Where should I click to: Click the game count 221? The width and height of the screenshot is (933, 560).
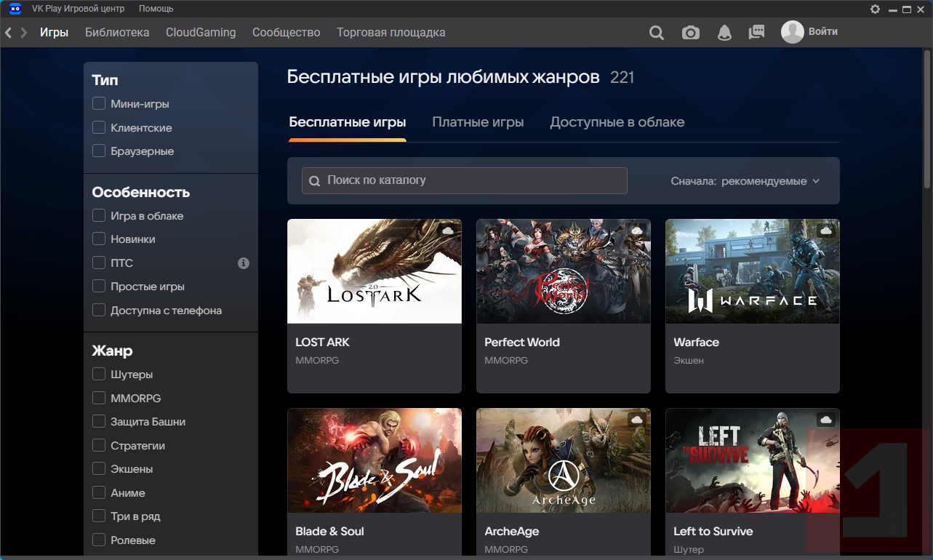(622, 77)
